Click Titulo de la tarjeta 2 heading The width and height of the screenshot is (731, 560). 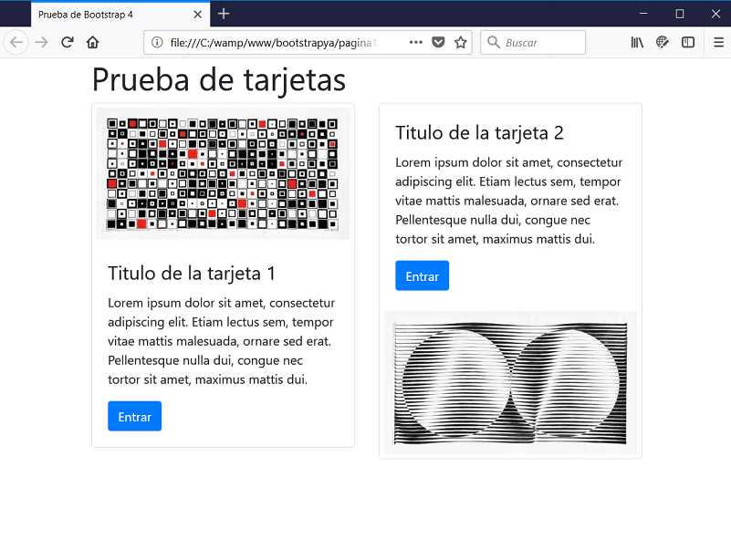[x=480, y=133]
